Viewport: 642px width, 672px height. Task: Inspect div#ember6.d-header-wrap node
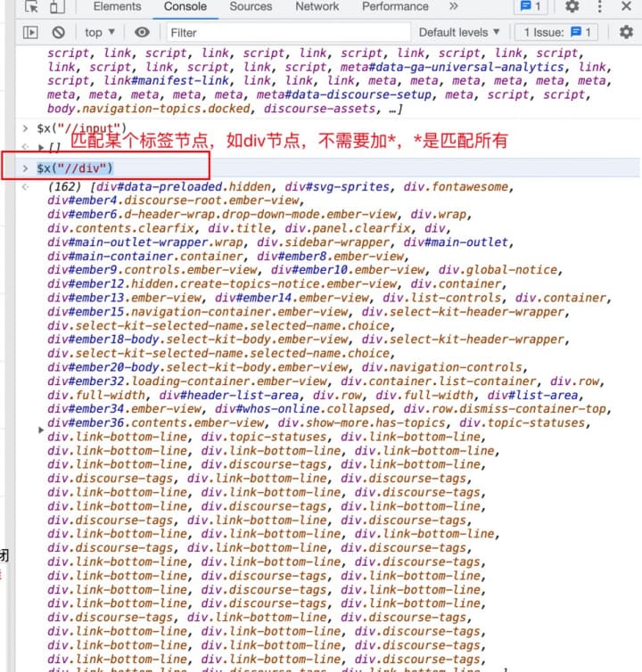click(222, 215)
